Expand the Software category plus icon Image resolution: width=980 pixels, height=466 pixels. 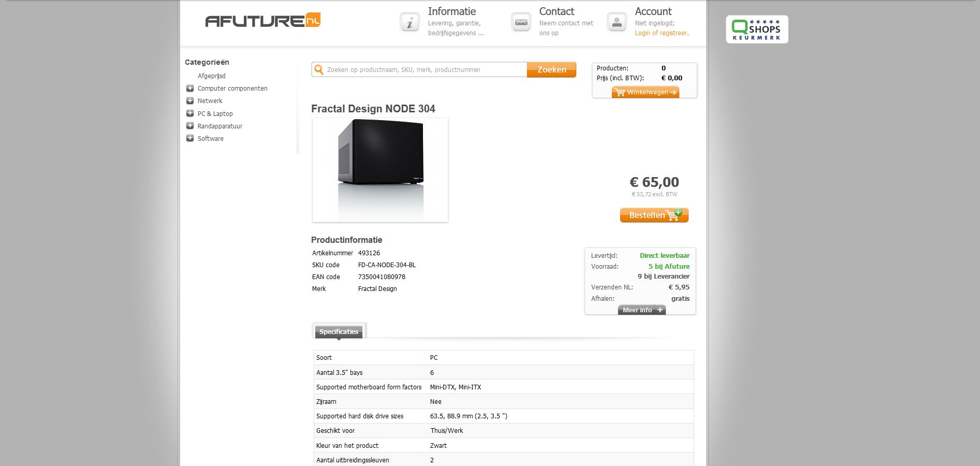click(190, 138)
